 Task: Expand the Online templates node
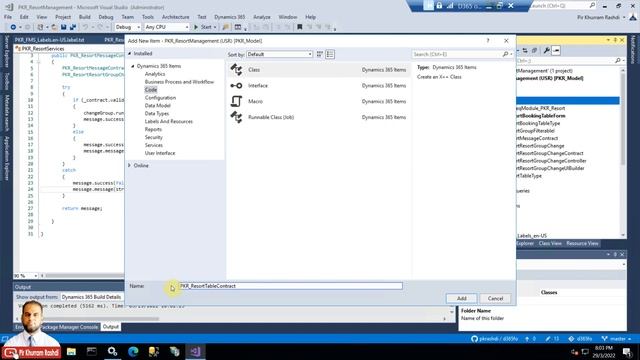pyautogui.click(x=129, y=165)
